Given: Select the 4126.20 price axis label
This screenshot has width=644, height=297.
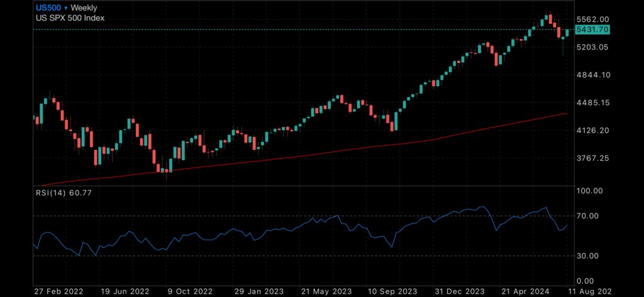Looking at the screenshot, I should (x=592, y=131).
